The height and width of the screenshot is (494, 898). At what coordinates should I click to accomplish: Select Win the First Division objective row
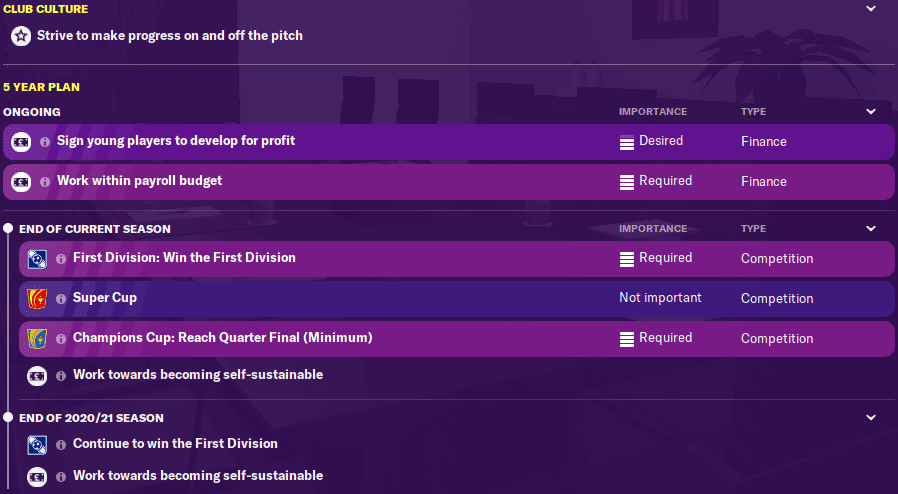(456, 259)
